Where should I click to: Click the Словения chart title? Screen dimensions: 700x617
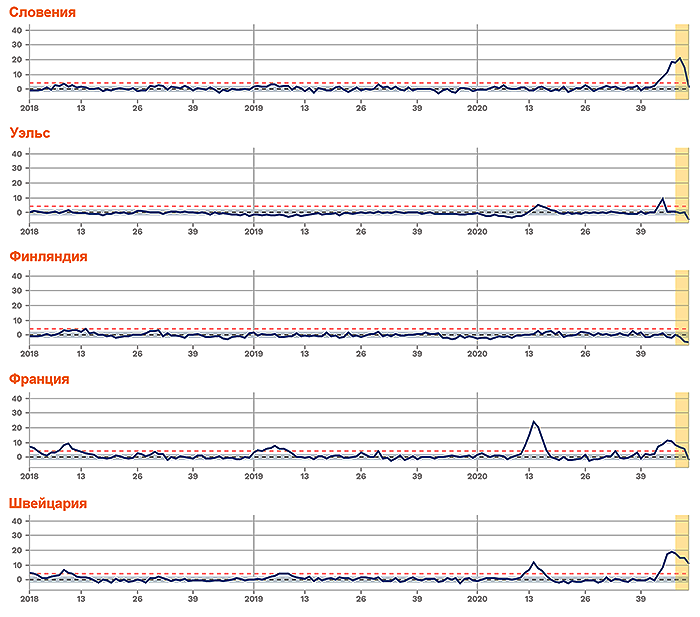pyautogui.click(x=42, y=12)
